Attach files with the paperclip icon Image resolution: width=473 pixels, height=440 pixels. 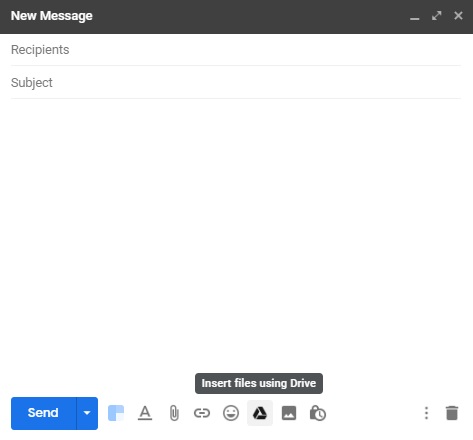pos(174,413)
